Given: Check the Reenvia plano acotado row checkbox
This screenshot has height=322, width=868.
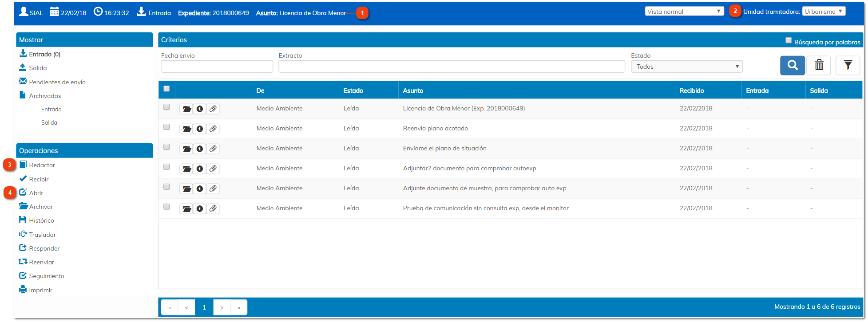Looking at the screenshot, I should coord(166,127).
